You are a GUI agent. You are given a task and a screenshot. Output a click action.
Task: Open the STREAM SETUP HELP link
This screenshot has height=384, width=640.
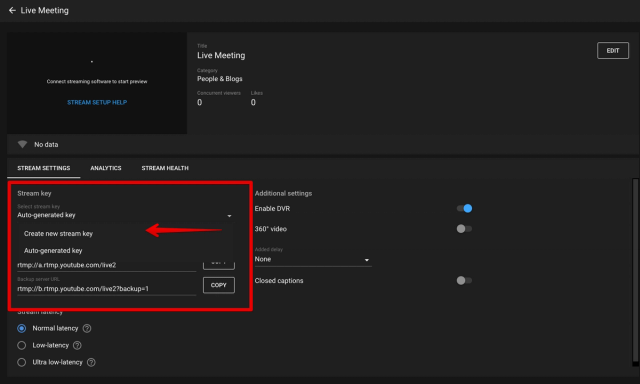[x=97, y=102]
